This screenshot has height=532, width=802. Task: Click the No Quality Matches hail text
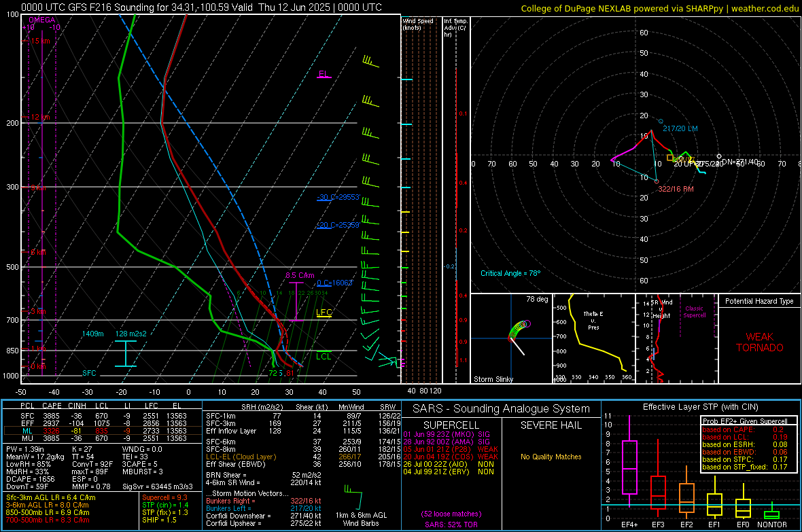551,457
